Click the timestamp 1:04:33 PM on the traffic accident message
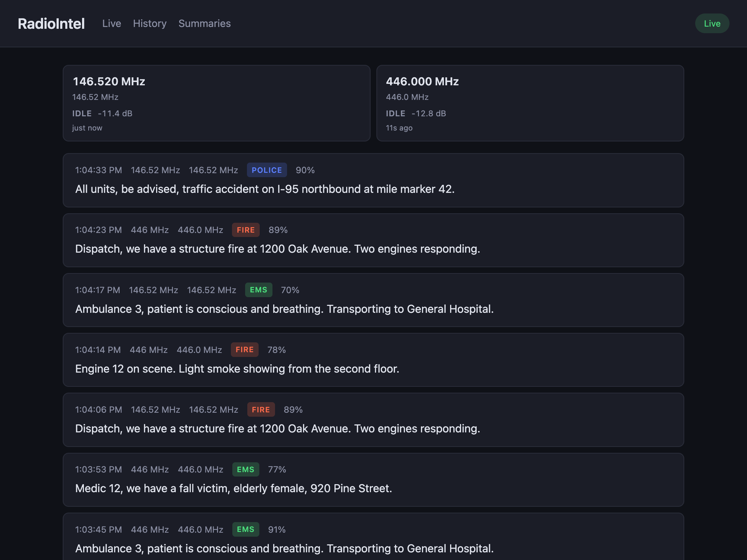747x560 pixels. click(x=98, y=170)
